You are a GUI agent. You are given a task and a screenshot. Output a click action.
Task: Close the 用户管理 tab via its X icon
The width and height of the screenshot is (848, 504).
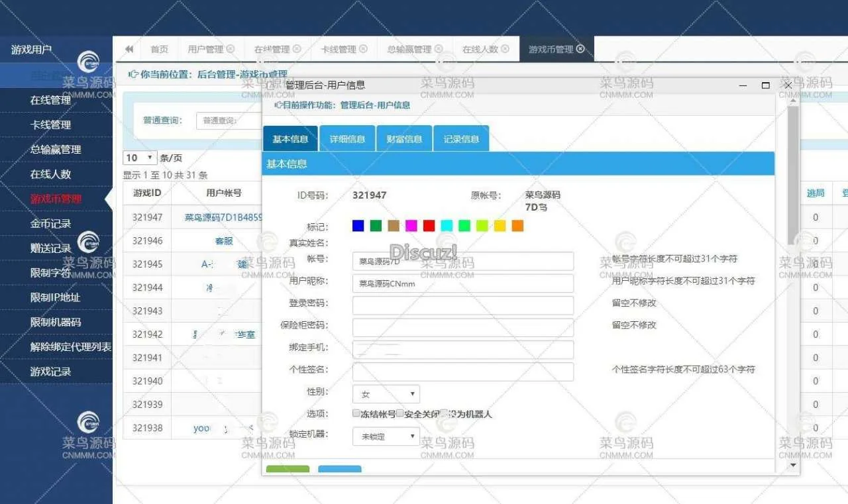pyautogui.click(x=231, y=49)
